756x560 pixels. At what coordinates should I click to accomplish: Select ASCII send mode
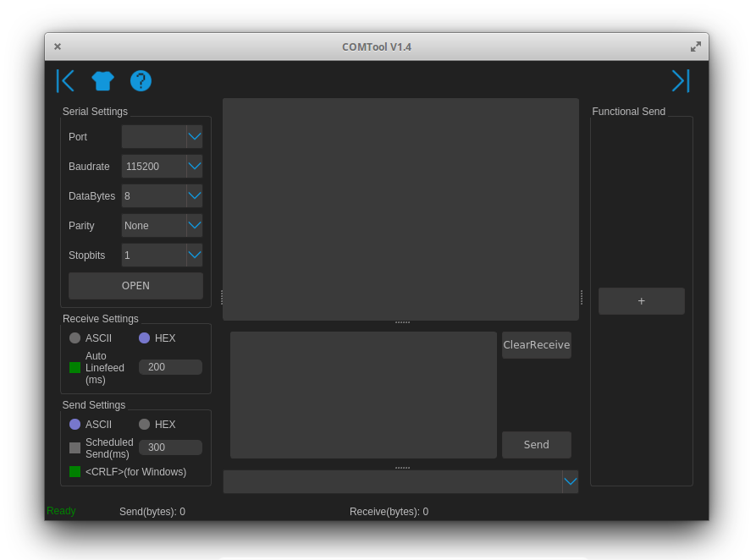pos(74,424)
